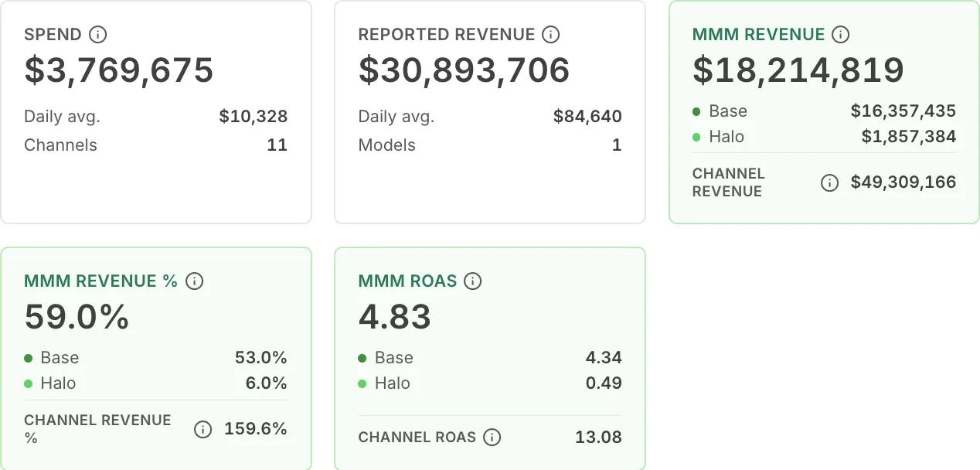The height and width of the screenshot is (470, 980).
Task: Click the info icon beside CHANNEL ROAS
Action: tap(492, 438)
